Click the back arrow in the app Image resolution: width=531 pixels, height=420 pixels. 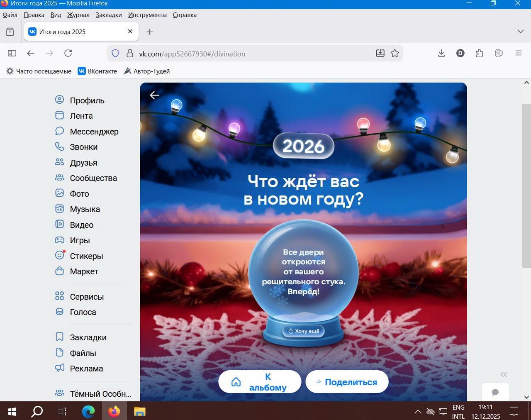click(x=154, y=95)
